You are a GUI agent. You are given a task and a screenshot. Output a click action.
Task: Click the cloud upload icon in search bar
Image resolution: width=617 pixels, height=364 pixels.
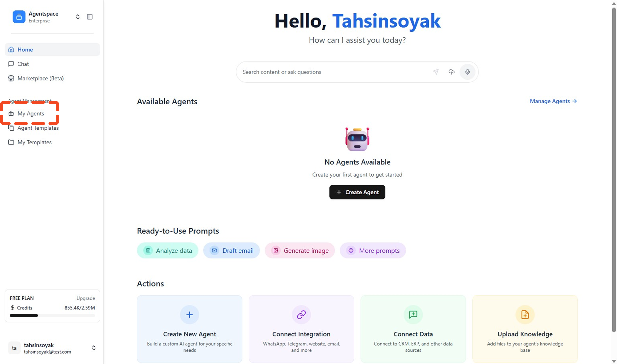coord(451,72)
